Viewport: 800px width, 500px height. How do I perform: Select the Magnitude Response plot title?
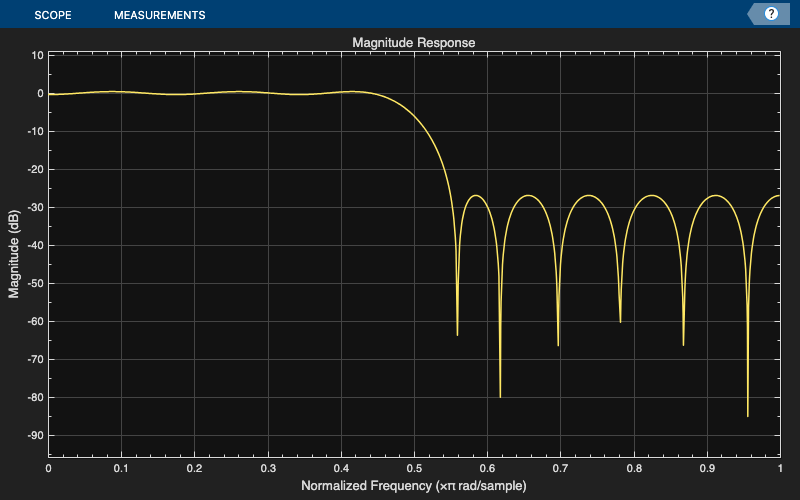pos(414,43)
